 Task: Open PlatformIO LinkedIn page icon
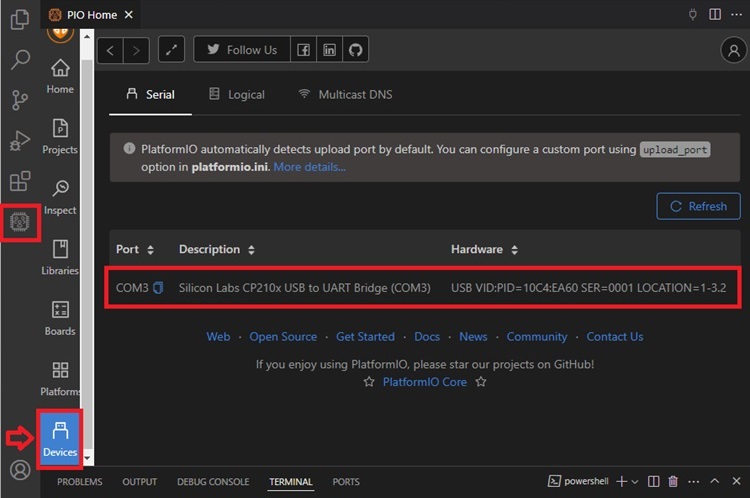click(x=329, y=50)
